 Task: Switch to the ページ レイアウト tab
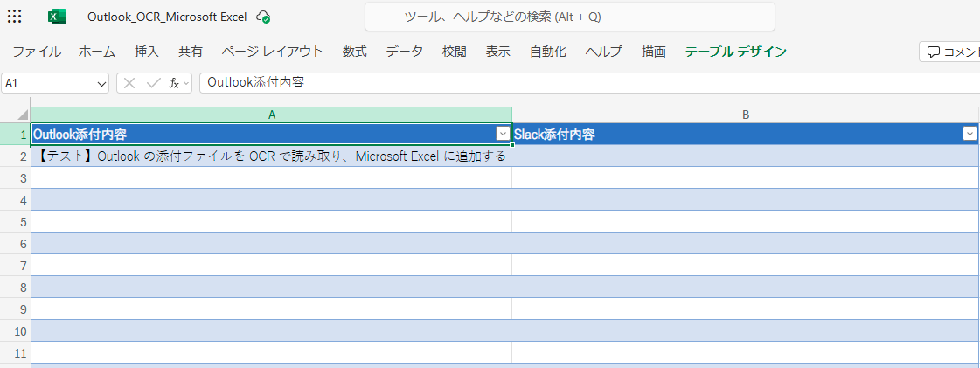(273, 52)
